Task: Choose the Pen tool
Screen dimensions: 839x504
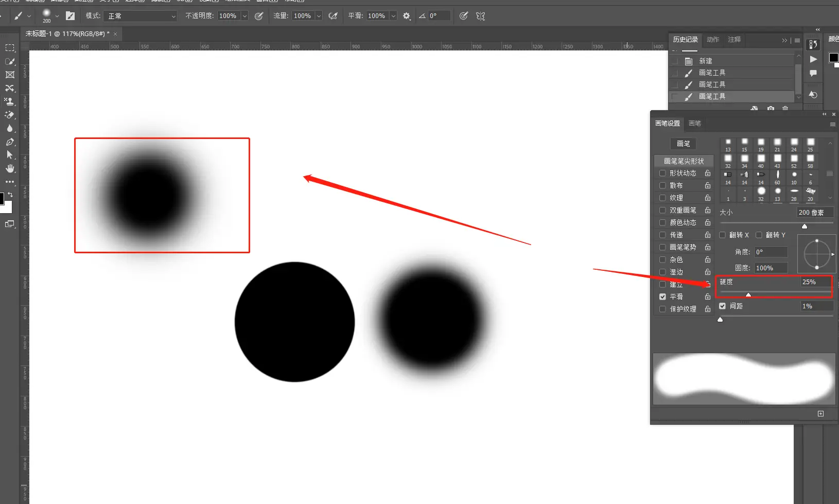Action: click(x=10, y=142)
